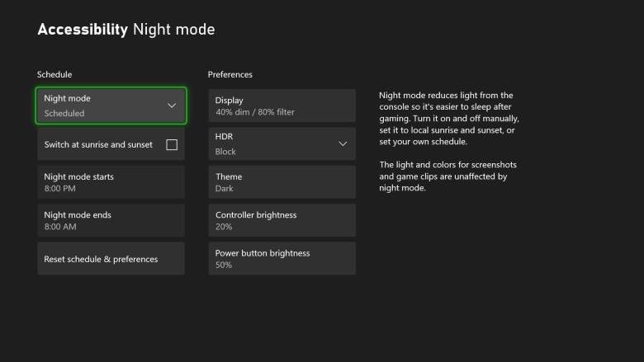Expand the HDR chevron arrow

click(343, 144)
